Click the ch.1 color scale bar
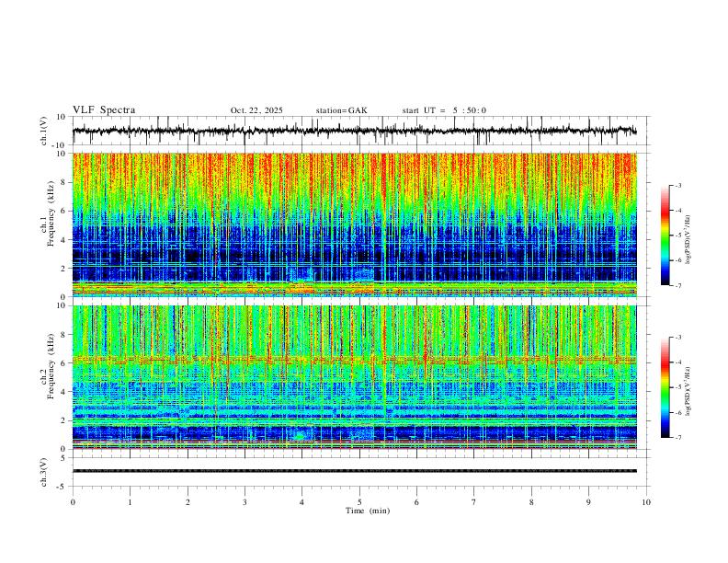The image size is (728, 563). (665, 236)
